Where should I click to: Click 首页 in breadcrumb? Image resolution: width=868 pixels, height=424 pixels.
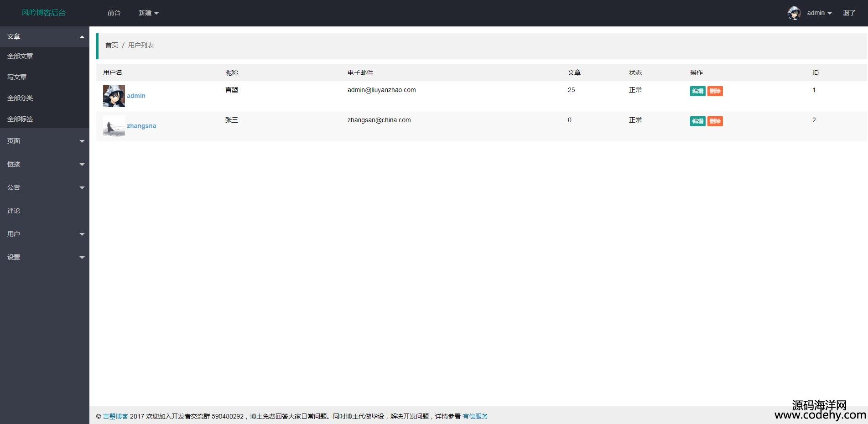click(x=112, y=45)
